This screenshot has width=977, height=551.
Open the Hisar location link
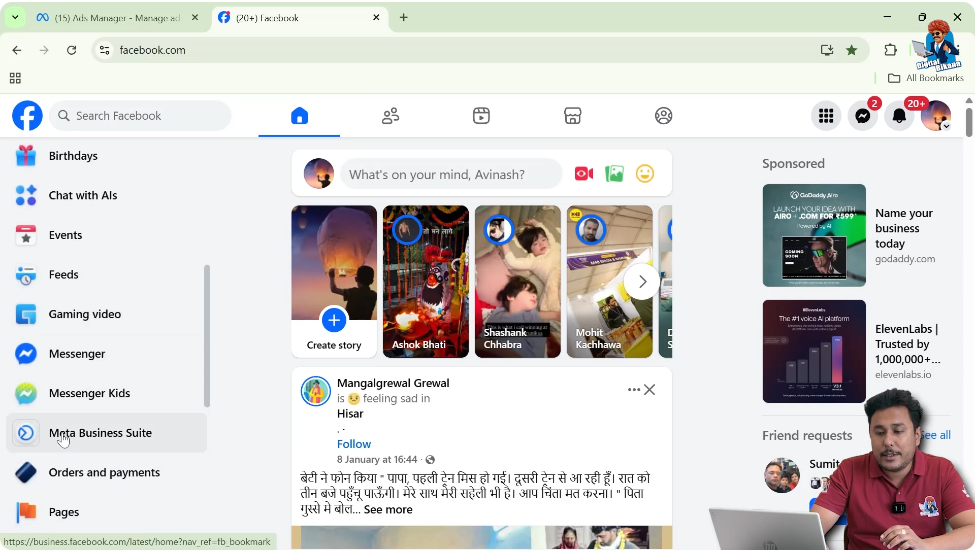[x=350, y=414]
